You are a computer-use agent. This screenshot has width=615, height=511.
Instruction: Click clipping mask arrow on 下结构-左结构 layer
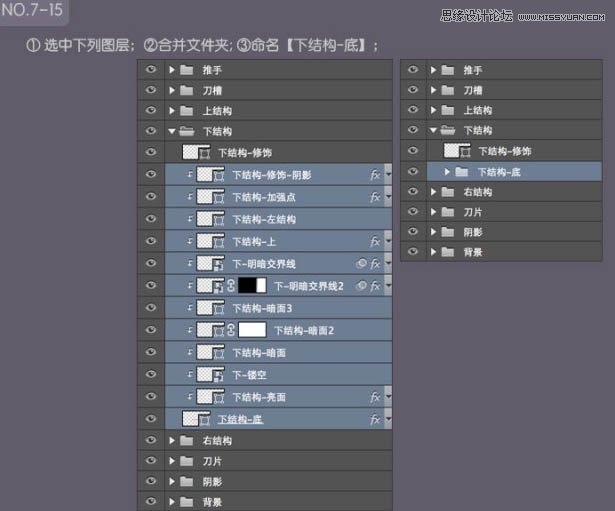pyautogui.click(x=190, y=219)
